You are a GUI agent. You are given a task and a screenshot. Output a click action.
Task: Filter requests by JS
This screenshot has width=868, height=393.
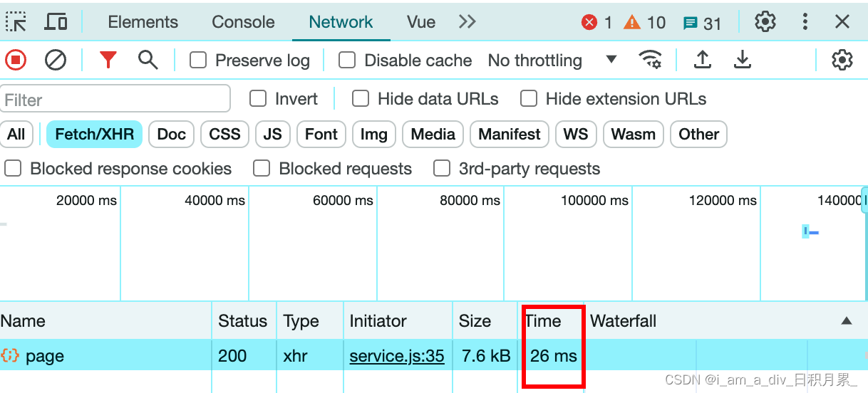[x=272, y=134]
